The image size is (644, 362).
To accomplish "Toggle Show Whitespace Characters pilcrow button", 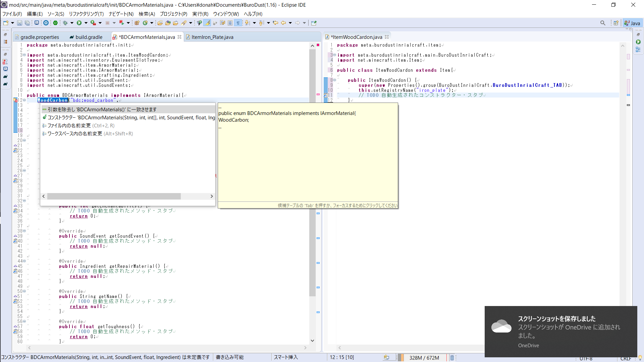I will pyautogui.click(x=238, y=23).
